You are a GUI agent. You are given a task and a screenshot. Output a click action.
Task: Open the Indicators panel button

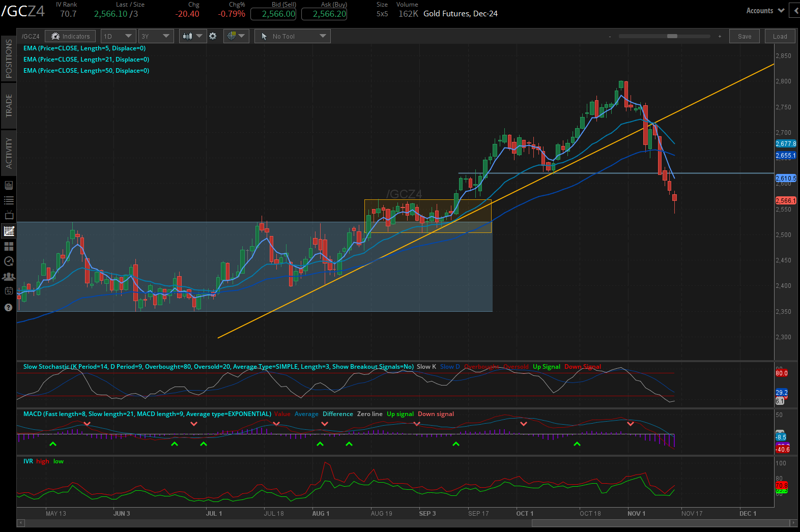pos(70,36)
